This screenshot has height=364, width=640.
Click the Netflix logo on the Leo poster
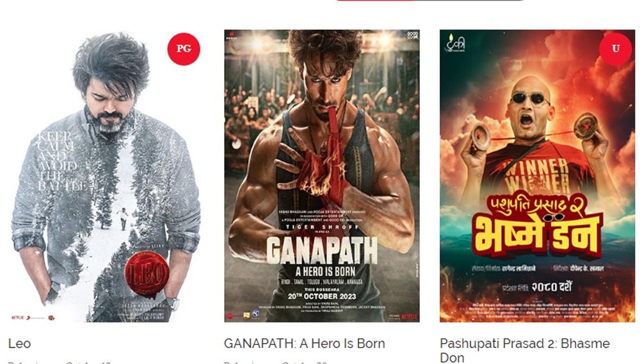coord(17,317)
